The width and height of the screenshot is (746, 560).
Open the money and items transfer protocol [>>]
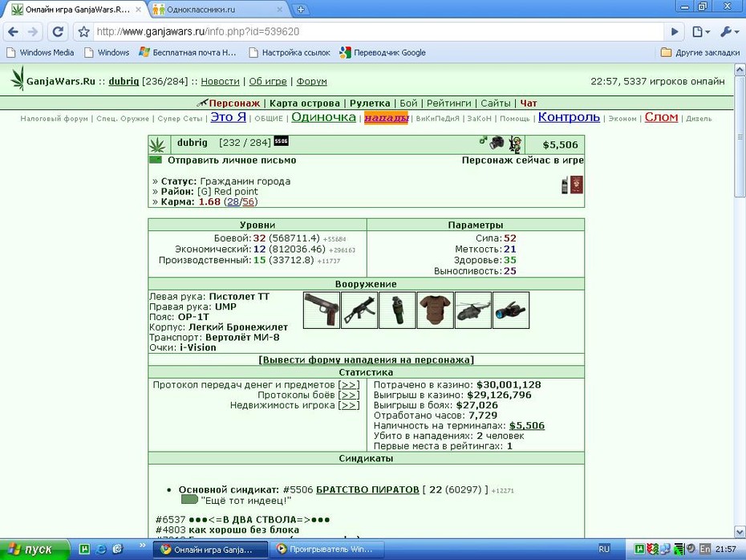(x=349, y=385)
